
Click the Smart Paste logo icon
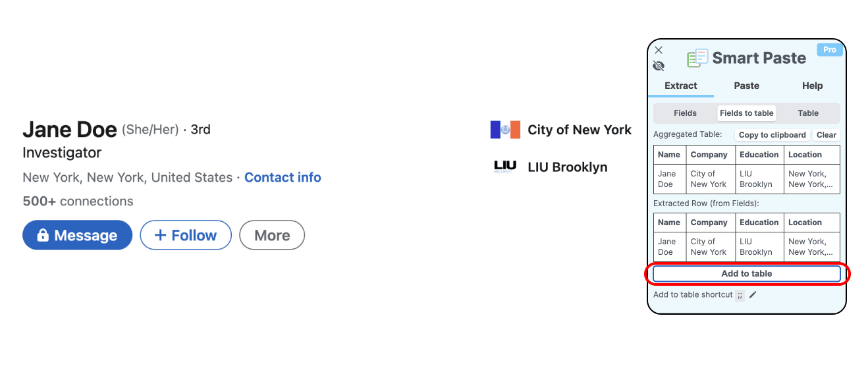(697, 58)
